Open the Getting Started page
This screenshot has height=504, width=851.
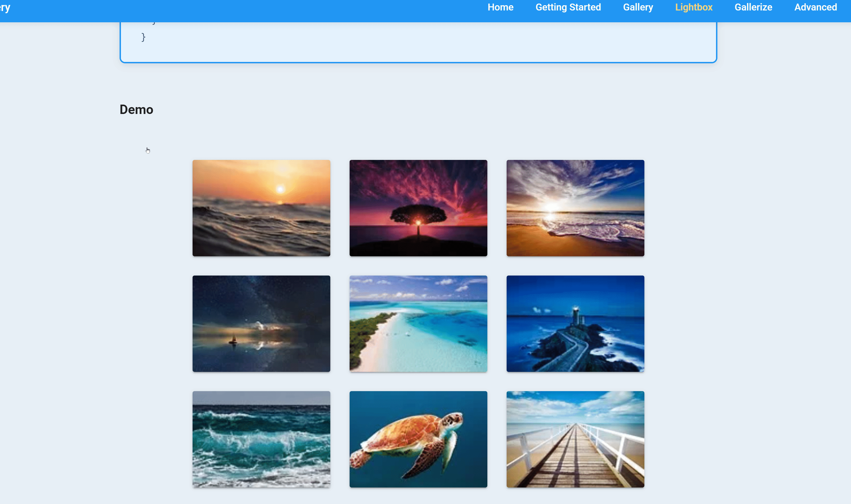pos(568,7)
